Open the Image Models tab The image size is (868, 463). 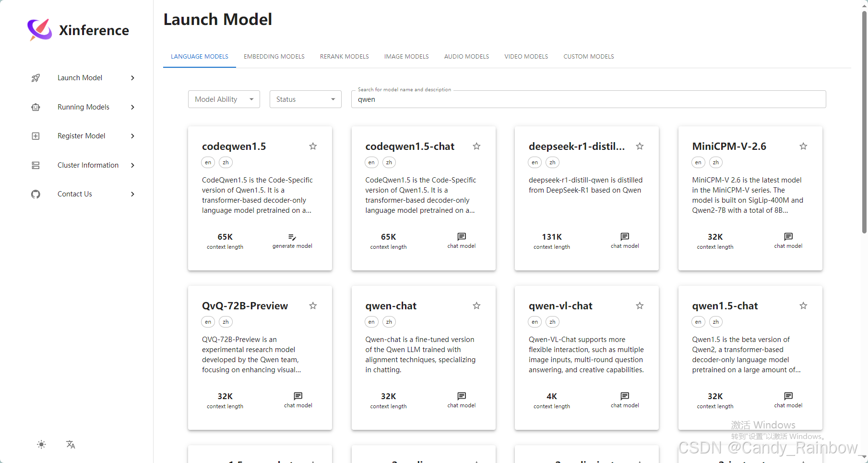[x=406, y=57]
